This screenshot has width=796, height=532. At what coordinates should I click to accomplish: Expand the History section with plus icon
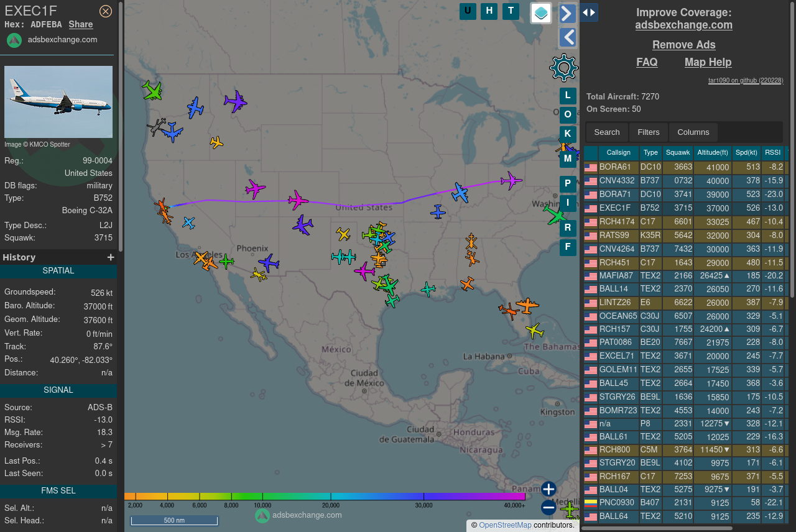(x=111, y=257)
